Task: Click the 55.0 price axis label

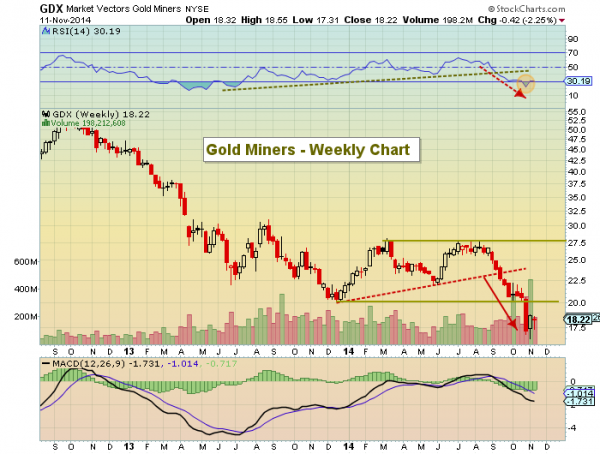Action: 577,112
